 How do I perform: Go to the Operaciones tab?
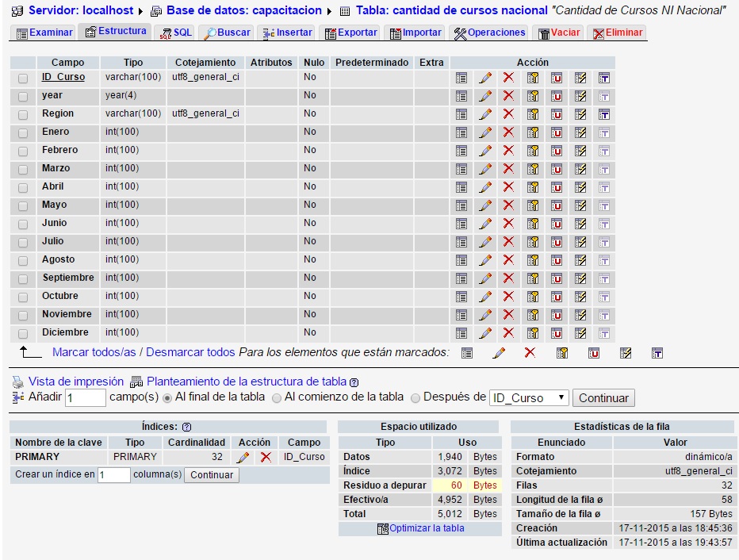[489, 33]
